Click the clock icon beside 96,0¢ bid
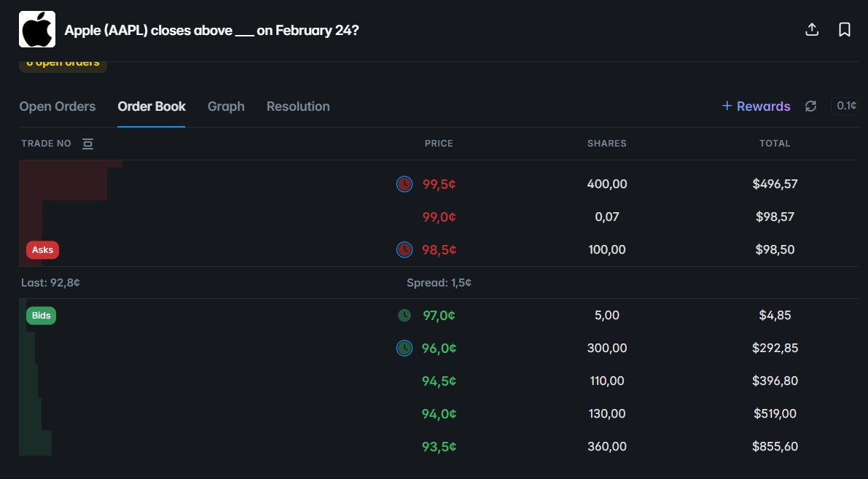The height and width of the screenshot is (479, 868). click(x=404, y=348)
